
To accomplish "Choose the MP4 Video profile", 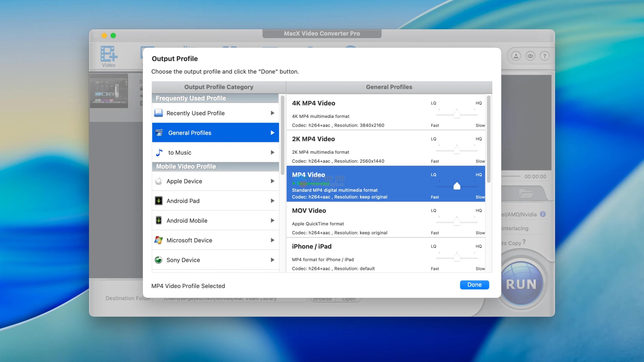I will pyautogui.click(x=386, y=184).
